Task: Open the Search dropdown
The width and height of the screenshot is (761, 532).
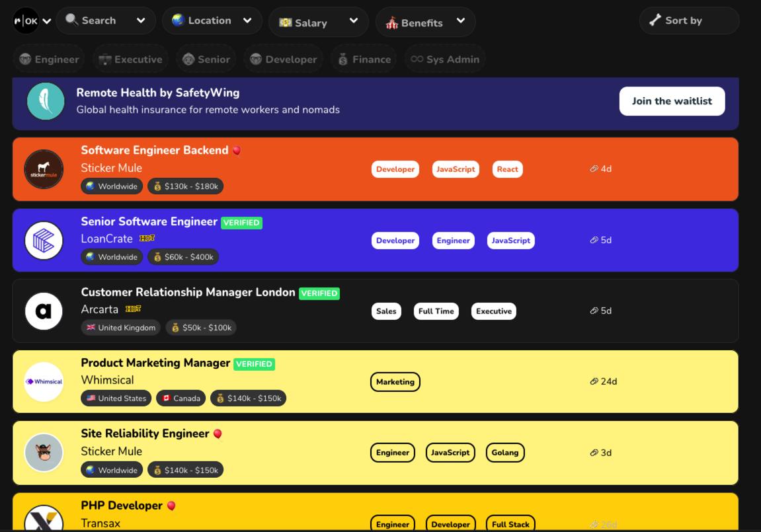Action: click(106, 21)
